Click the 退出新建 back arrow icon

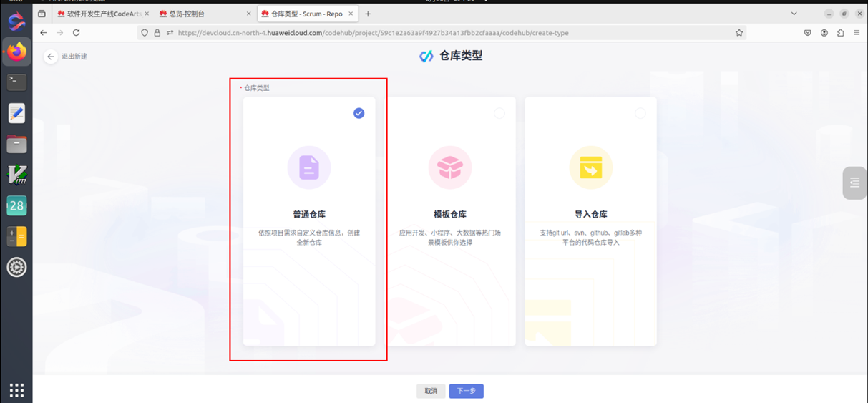click(x=50, y=57)
